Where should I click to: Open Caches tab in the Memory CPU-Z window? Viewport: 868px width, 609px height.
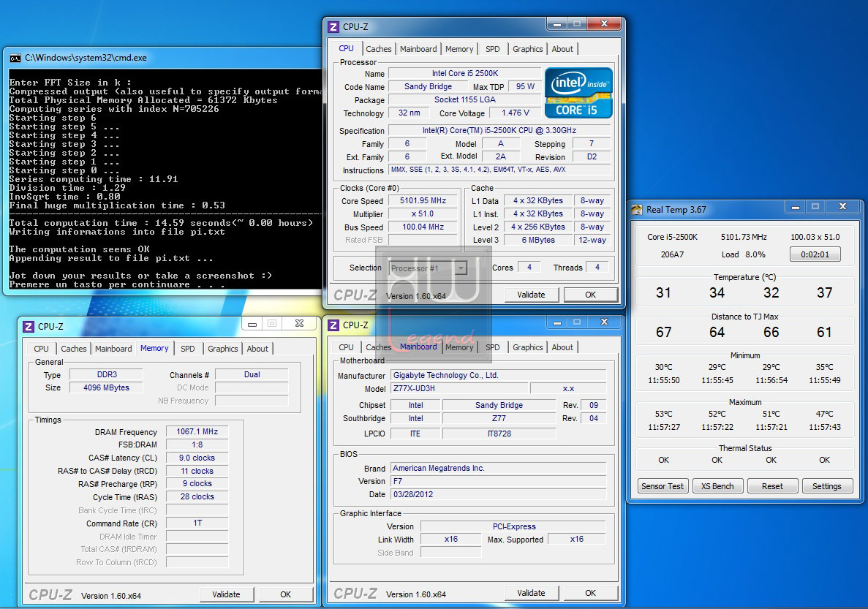[74, 349]
